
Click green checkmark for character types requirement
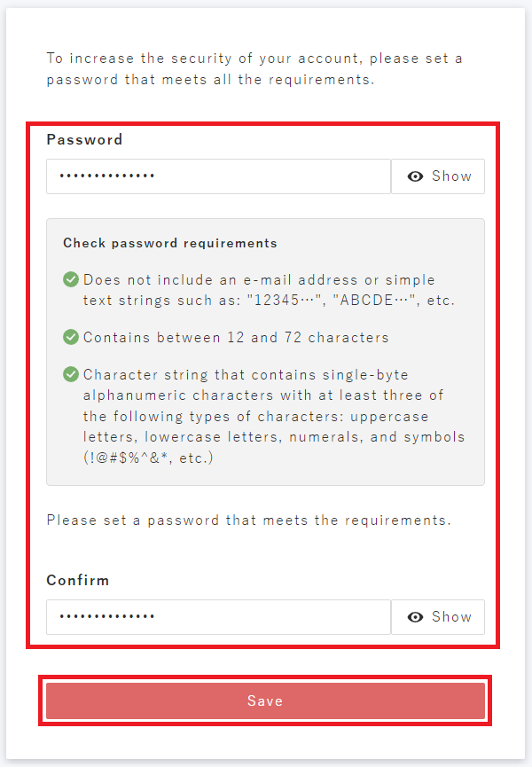(x=71, y=374)
